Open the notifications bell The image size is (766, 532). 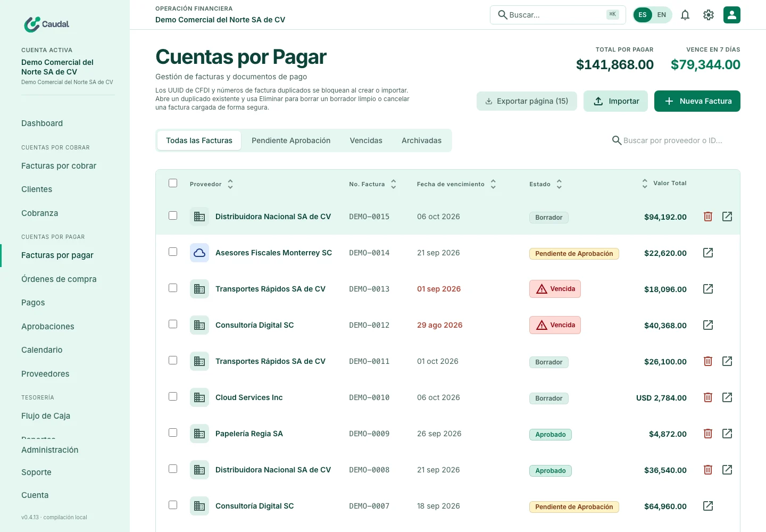685,15
